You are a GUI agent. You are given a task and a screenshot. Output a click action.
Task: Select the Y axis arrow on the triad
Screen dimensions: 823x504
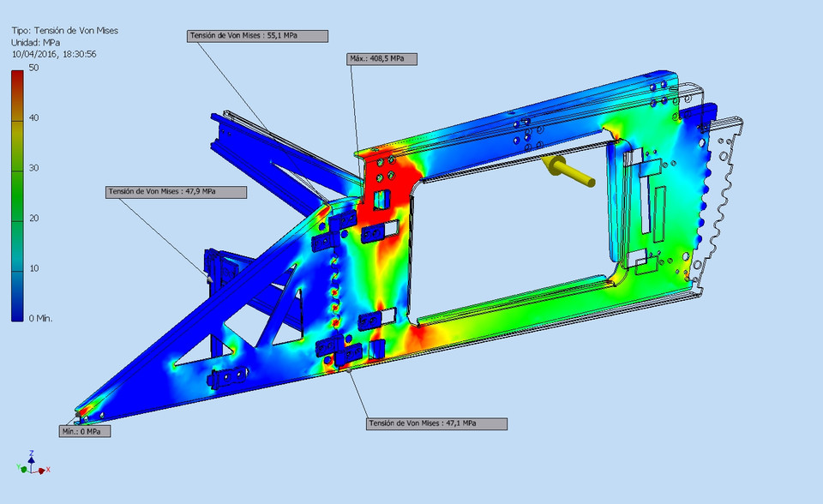[24, 469]
